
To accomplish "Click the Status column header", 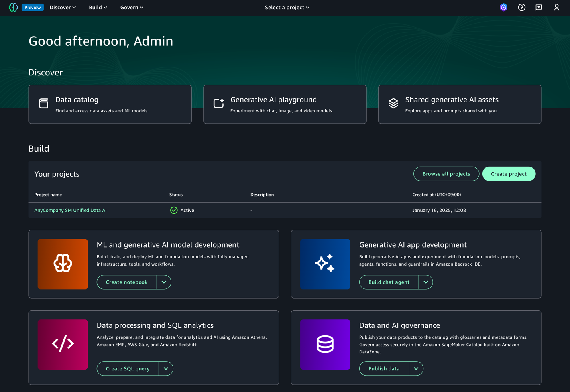I will coord(176,195).
